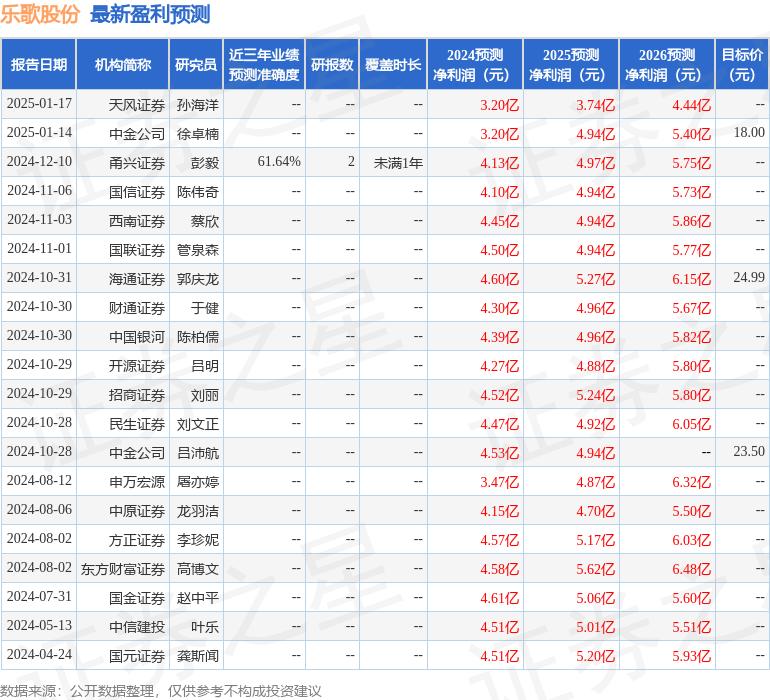Click the institution 申万宏源
The image size is (770, 700).
pyautogui.click(x=137, y=481)
